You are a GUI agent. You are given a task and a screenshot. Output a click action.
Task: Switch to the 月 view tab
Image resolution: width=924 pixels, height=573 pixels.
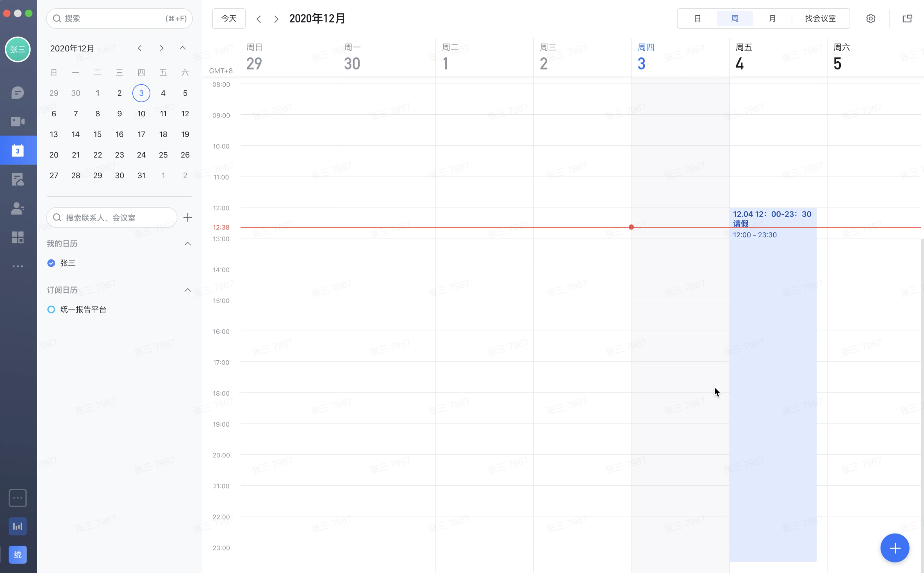point(772,18)
